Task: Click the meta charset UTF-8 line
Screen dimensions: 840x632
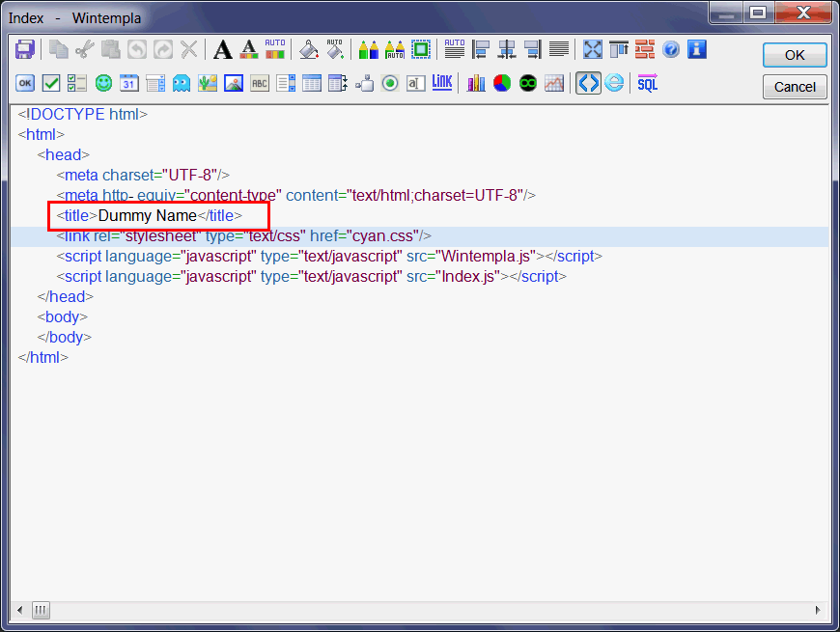Action: point(143,175)
